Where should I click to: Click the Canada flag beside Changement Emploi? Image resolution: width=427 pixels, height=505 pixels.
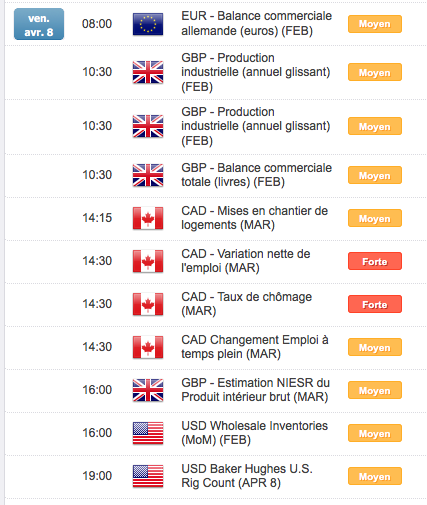point(148,347)
